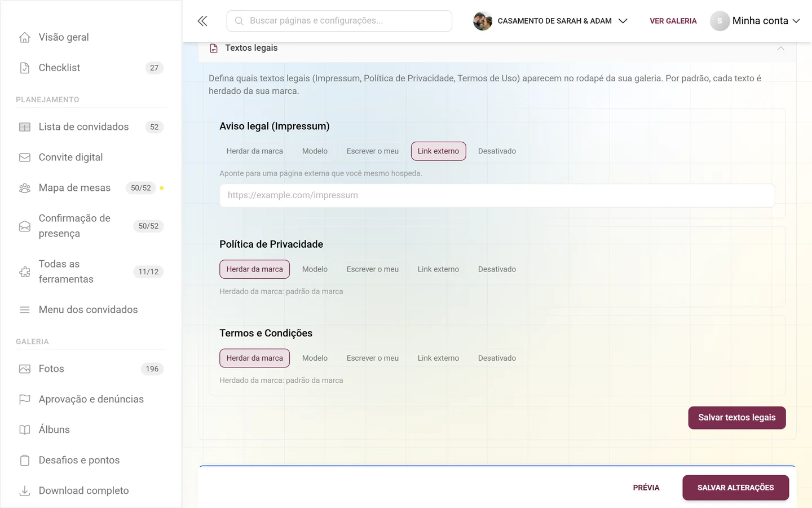Click the wedding couple avatar thumbnail
812x508 pixels.
(x=483, y=21)
